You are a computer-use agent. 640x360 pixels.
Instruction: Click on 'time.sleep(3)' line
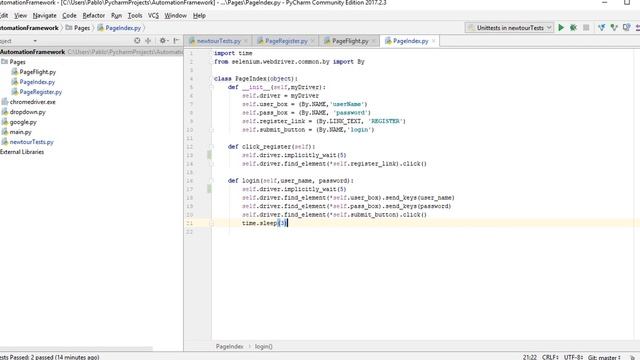(264, 223)
